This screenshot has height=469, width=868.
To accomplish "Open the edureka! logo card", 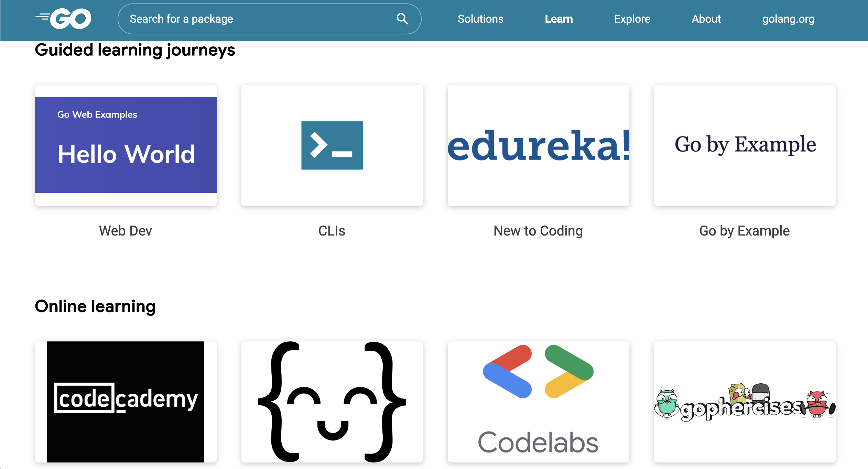I will coord(538,145).
